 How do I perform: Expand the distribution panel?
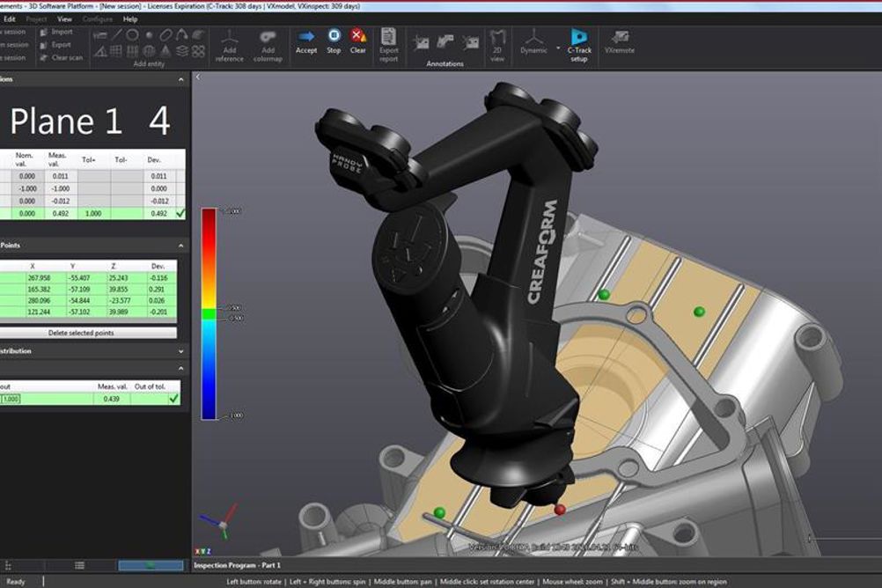180,351
